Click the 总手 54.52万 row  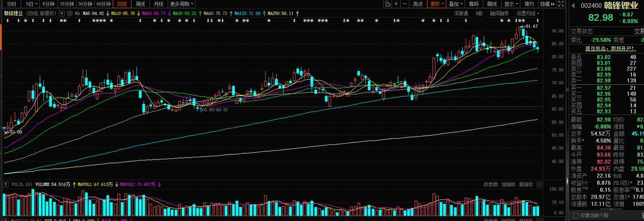click(x=591, y=134)
